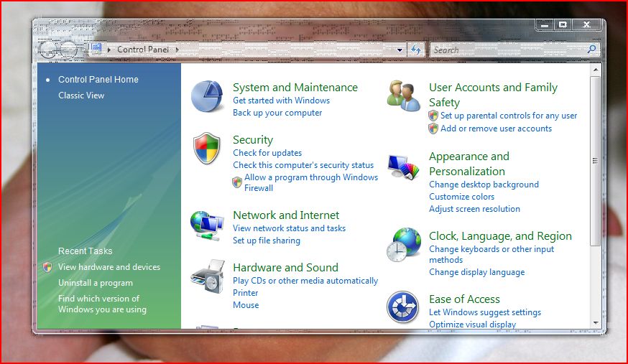Click the scrollbar down arrow
The width and height of the screenshot is (628, 364).
click(x=596, y=323)
